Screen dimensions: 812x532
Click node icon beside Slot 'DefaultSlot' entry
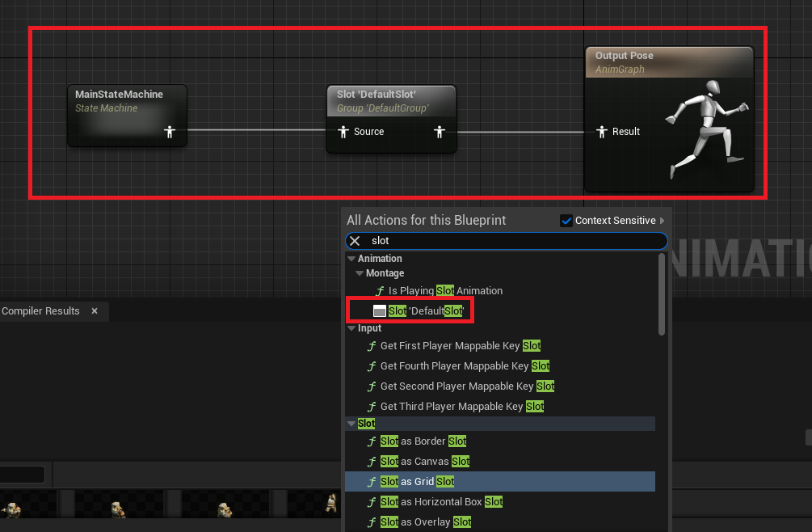point(380,310)
